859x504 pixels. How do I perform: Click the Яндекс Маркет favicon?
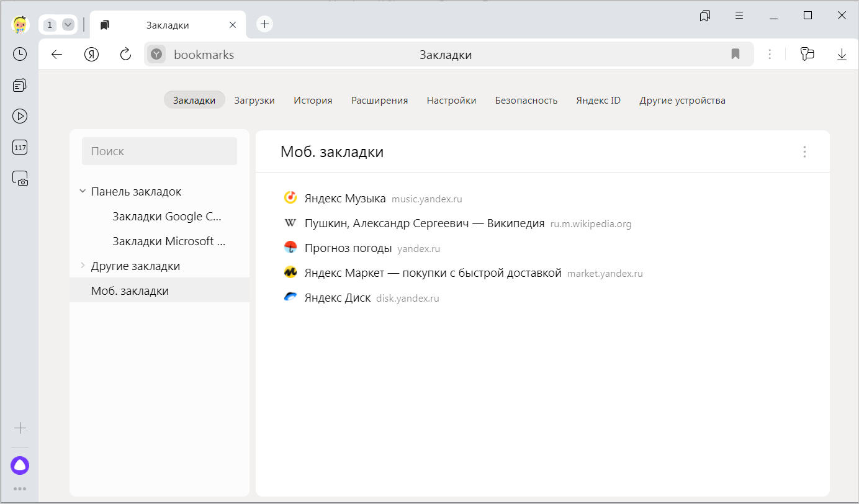click(x=290, y=272)
